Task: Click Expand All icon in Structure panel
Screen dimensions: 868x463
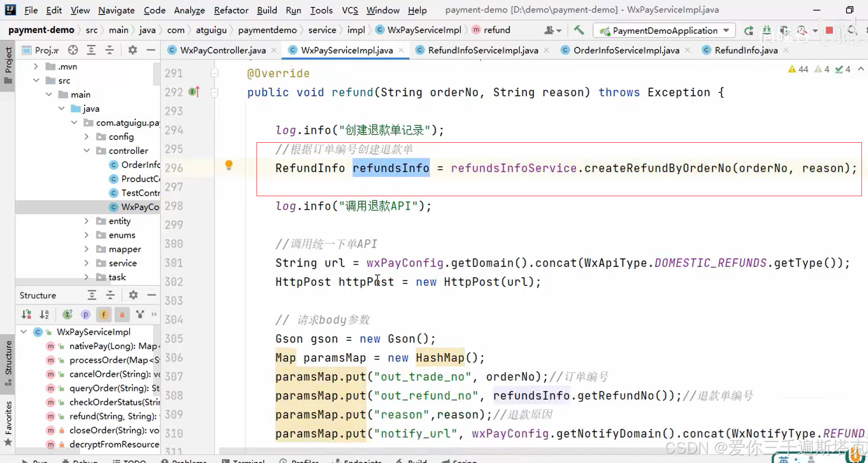Action: pyautogui.click(x=92, y=295)
